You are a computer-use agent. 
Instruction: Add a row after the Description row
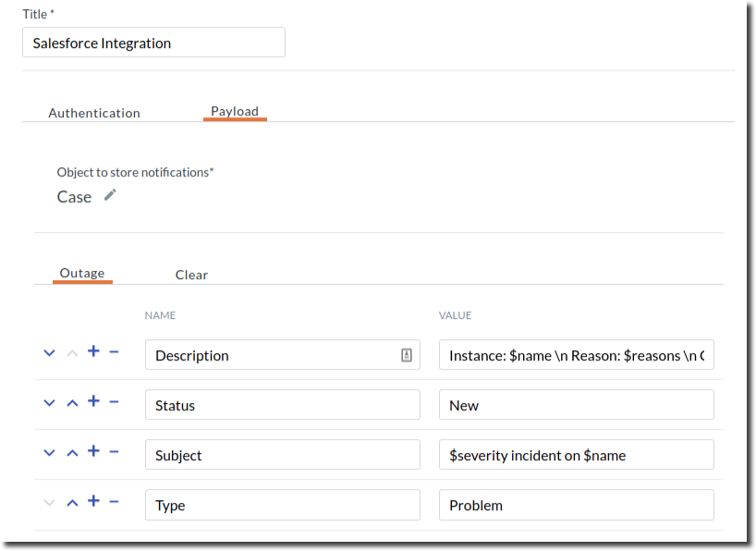(x=93, y=351)
